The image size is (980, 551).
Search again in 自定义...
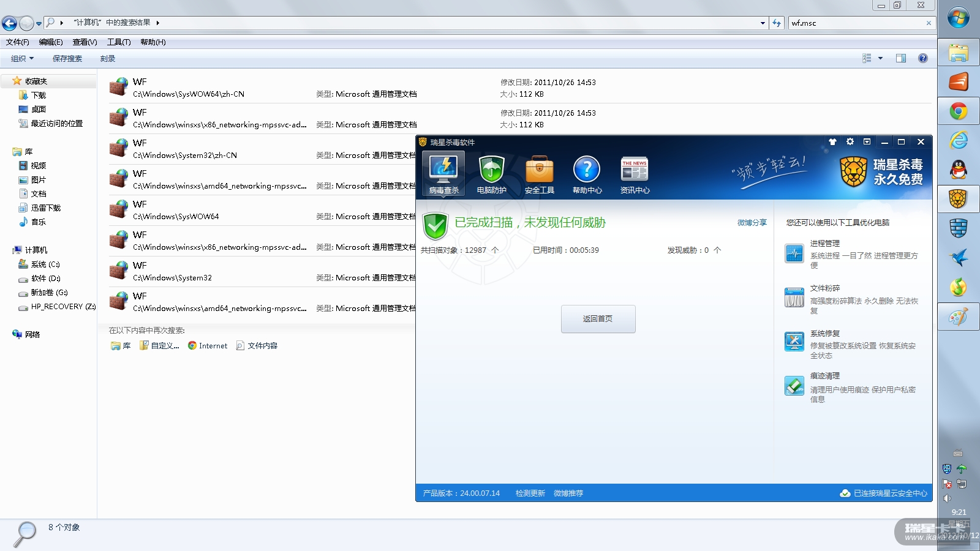(x=159, y=346)
